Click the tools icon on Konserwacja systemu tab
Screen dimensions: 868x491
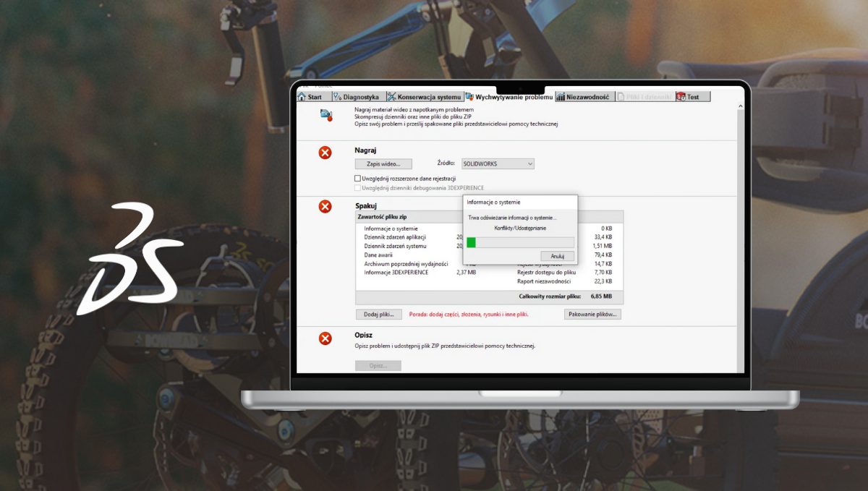click(x=391, y=97)
